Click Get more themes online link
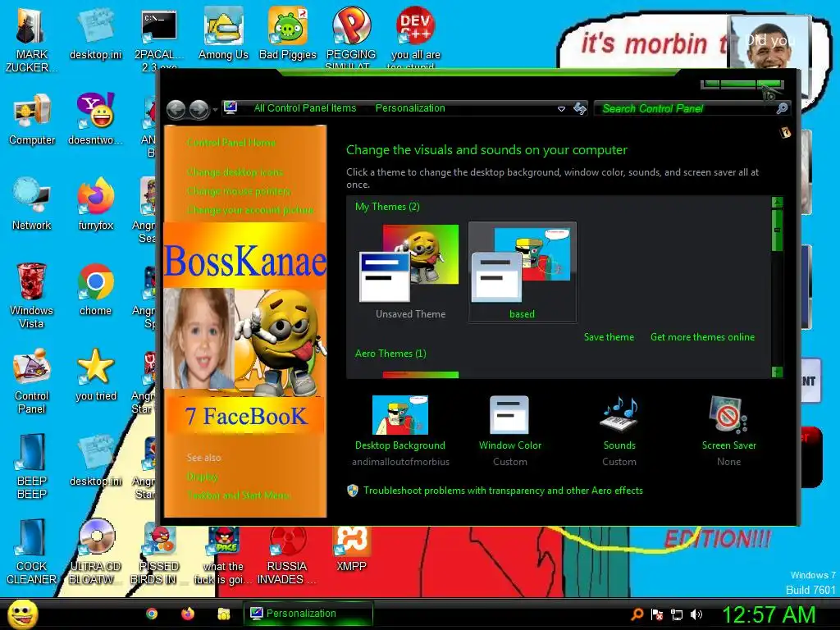This screenshot has height=630, width=840. point(702,337)
